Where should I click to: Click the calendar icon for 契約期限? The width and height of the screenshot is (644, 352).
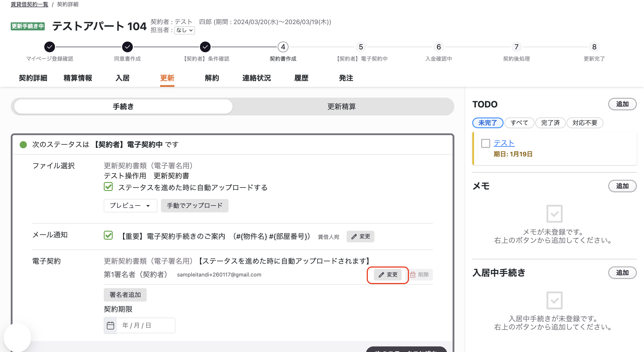coord(110,325)
